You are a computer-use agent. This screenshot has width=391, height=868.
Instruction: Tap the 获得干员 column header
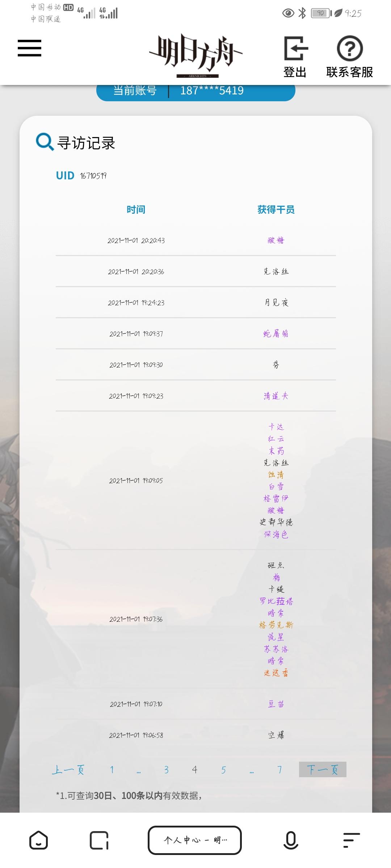pyautogui.click(x=276, y=209)
